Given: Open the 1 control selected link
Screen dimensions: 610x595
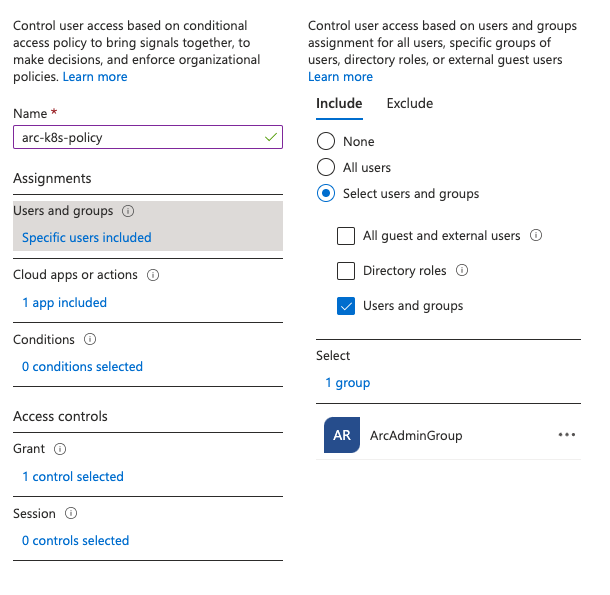Looking at the screenshot, I should [x=73, y=476].
